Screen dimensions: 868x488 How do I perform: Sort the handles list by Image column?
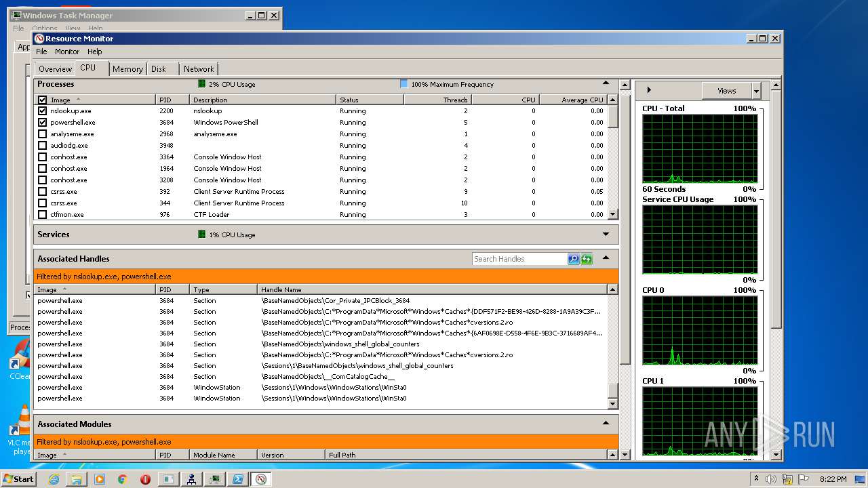[x=95, y=289]
